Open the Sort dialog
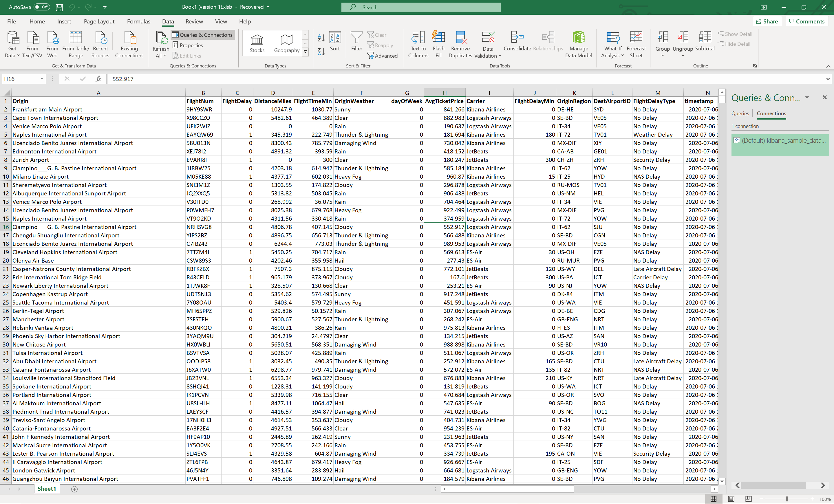The height and width of the screenshot is (504, 834). tap(335, 41)
